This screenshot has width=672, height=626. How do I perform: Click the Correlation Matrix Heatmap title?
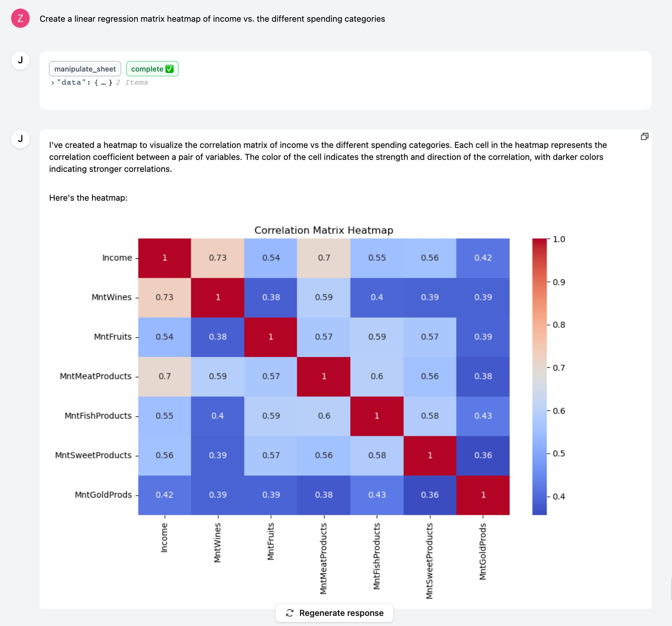pyautogui.click(x=324, y=230)
